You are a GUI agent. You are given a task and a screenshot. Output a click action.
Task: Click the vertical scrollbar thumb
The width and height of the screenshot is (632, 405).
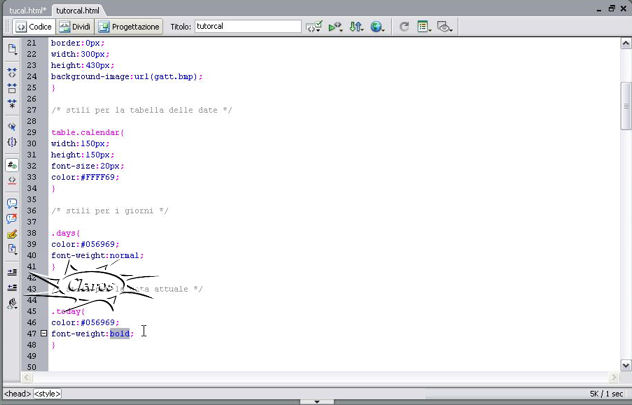point(626,106)
